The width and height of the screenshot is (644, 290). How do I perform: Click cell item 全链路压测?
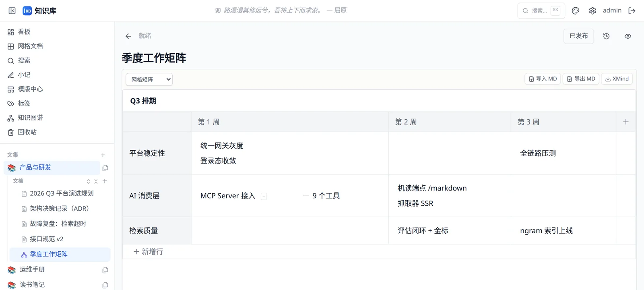click(538, 153)
